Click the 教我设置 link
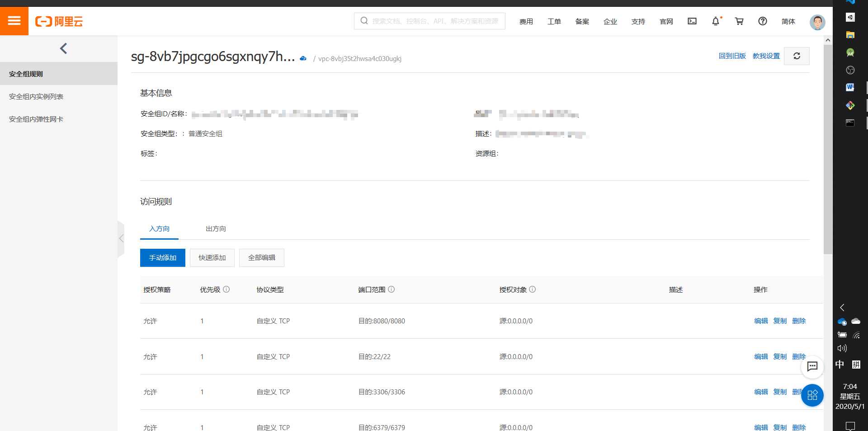 tap(766, 56)
